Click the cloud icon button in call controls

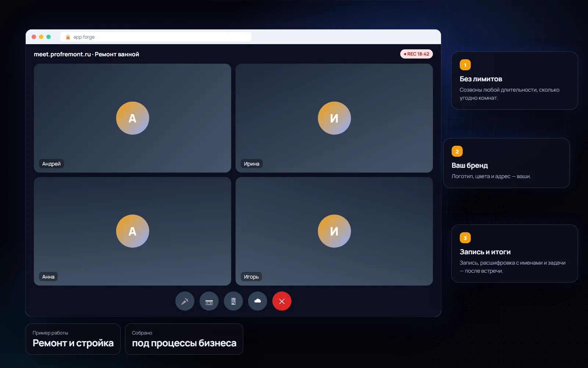(x=258, y=301)
